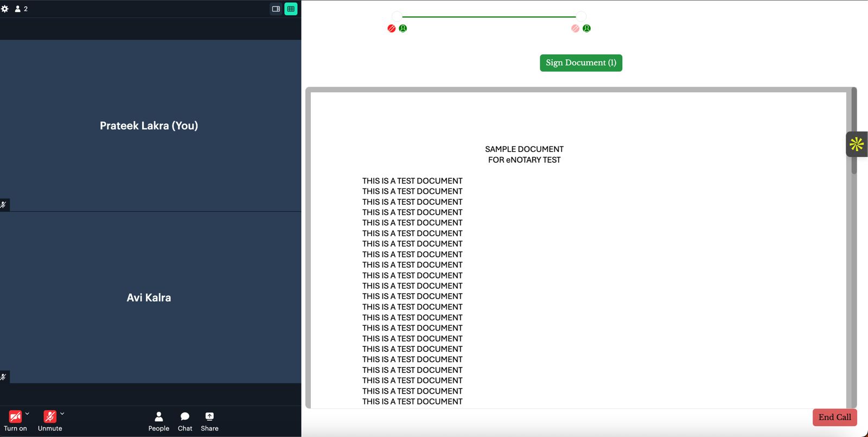Click the right faded red signature icon
The height and width of the screenshot is (437, 868).
click(x=575, y=28)
